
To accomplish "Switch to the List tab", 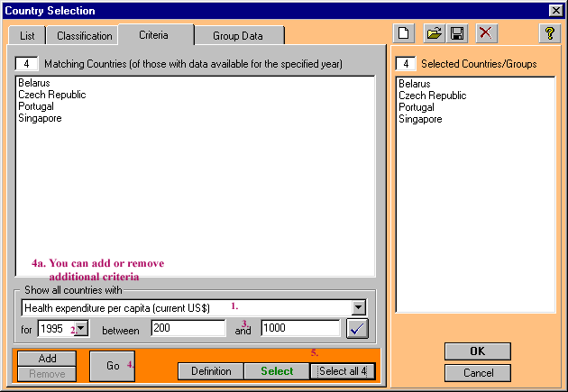I will (x=27, y=36).
